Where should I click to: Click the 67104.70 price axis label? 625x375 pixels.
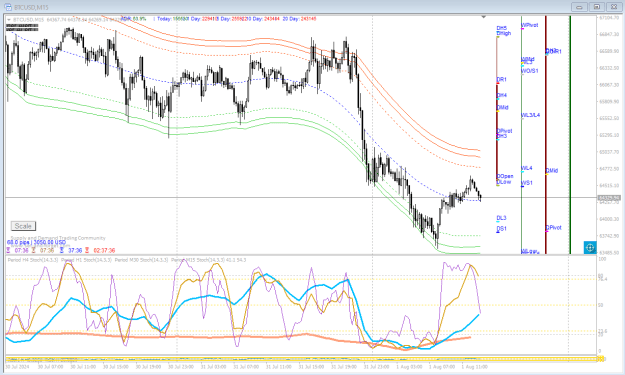(609, 18)
